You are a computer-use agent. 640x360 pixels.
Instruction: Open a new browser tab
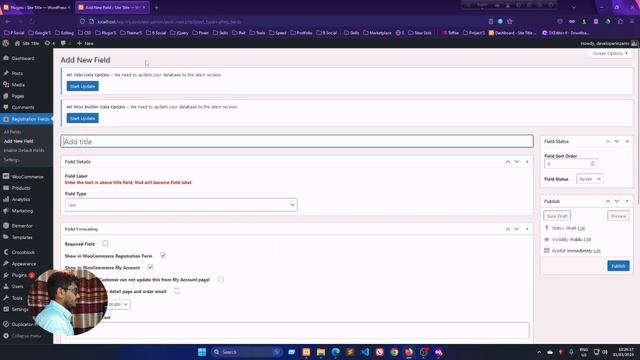[156, 7]
